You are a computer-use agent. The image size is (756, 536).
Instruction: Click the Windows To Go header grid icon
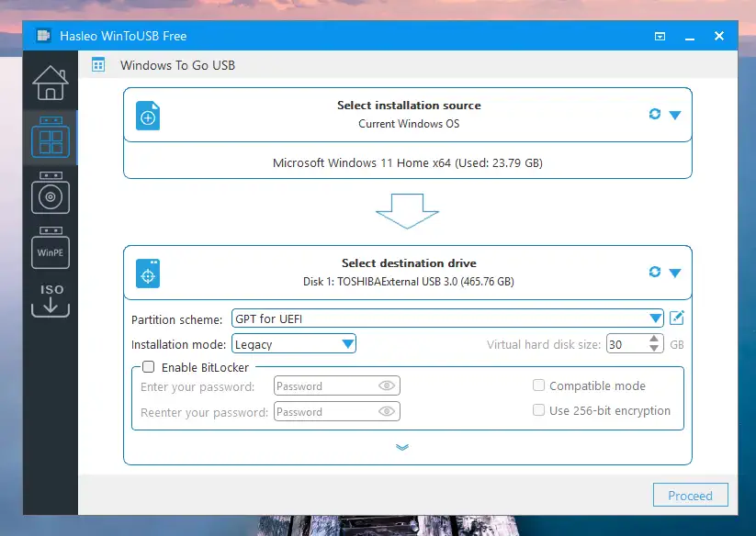click(x=98, y=64)
